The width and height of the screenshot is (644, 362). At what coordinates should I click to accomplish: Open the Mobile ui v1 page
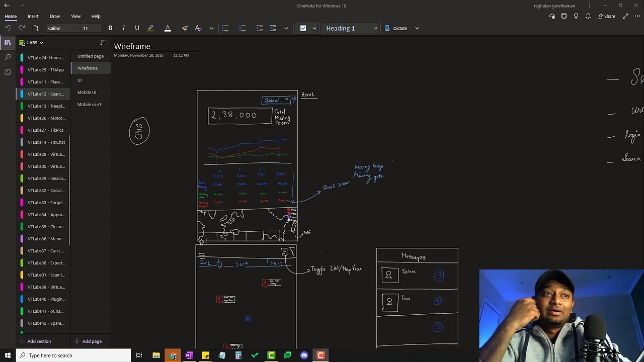tap(91, 105)
